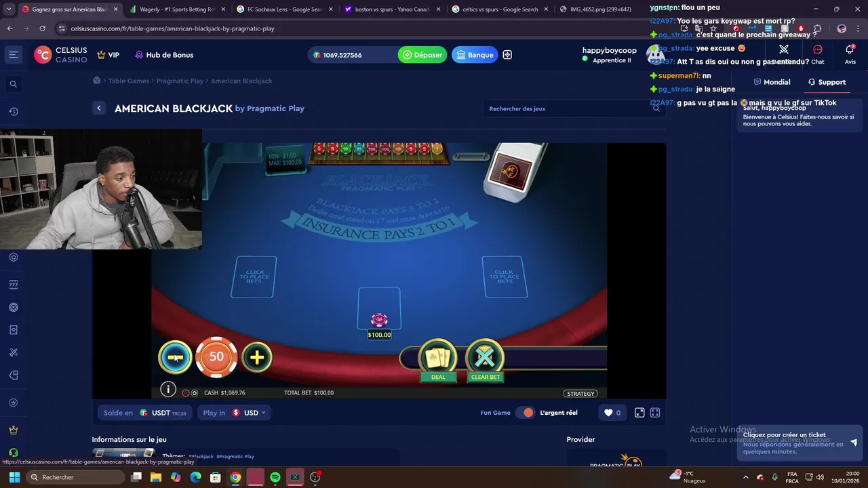Open the headset support sidebar icon
Image resolution: width=868 pixels, height=488 pixels.
click(x=13, y=453)
